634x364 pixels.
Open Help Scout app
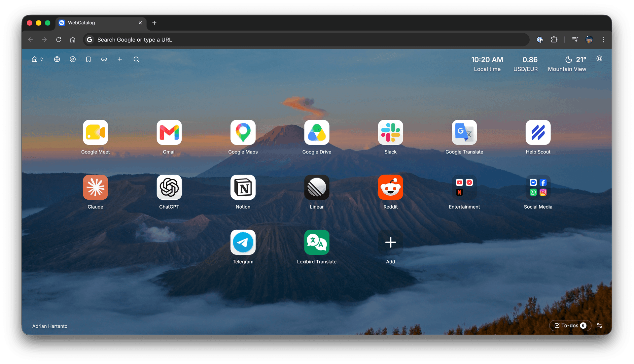(x=538, y=132)
